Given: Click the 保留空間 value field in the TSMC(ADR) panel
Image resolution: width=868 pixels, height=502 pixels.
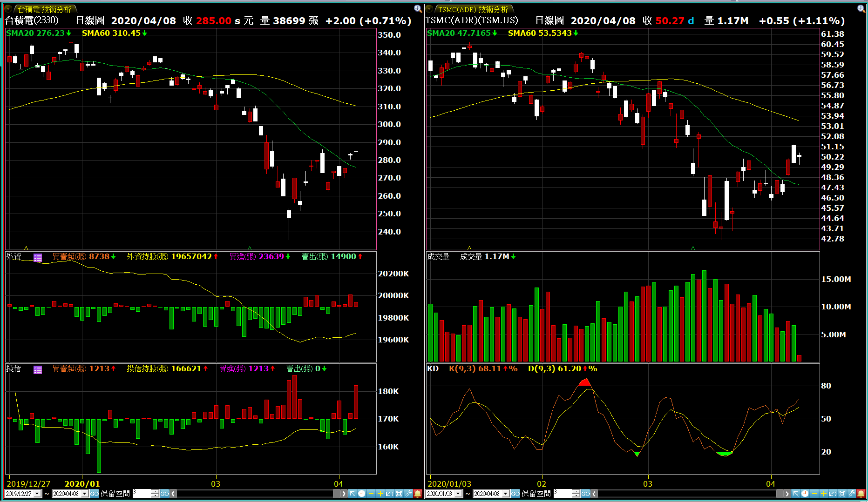Looking at the screenshot, I should click(563, 494).
